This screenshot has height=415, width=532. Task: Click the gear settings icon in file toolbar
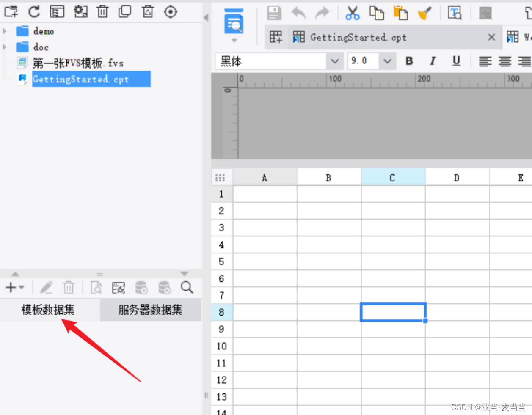80,12
